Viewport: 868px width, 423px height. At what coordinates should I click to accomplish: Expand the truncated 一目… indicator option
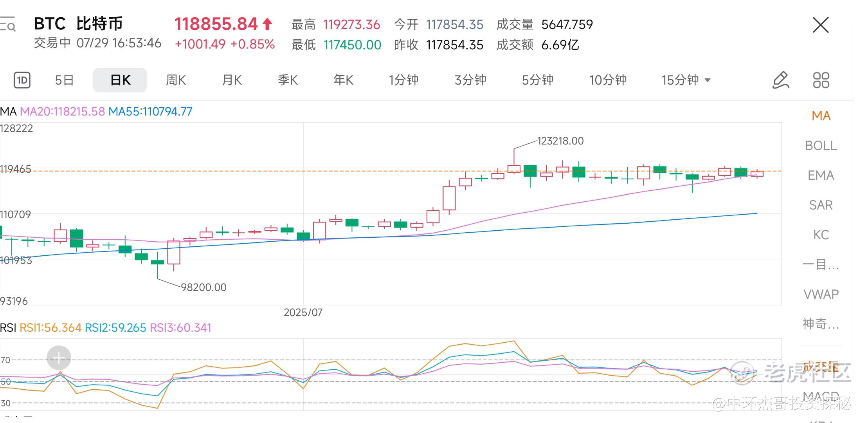(821, 265)
